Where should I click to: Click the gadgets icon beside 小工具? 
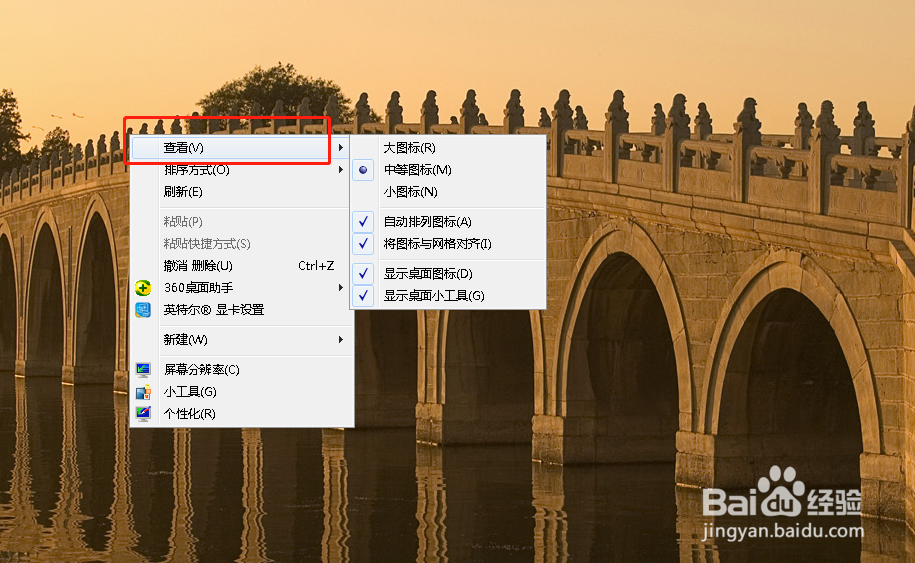click(143, 391)
